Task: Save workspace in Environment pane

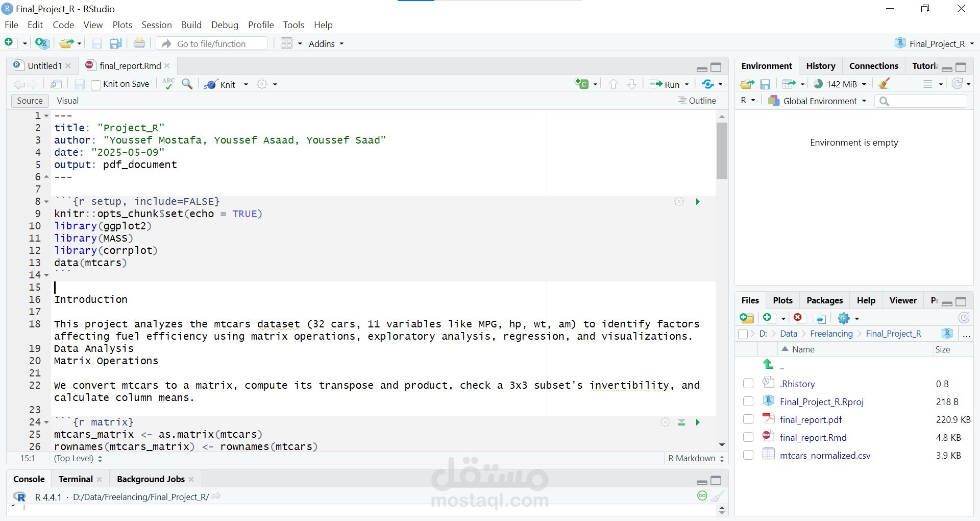Action: (x=765, y=84)
